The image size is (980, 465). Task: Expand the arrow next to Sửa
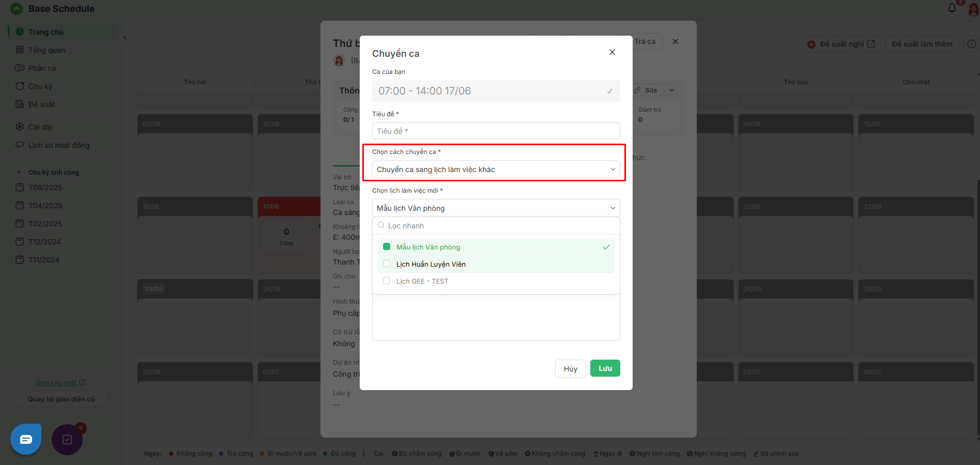(x=671, y=90)
